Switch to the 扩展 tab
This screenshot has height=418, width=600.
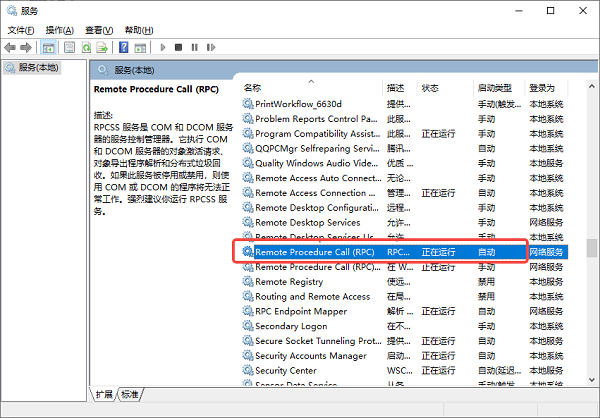click(x=104, y=394)
